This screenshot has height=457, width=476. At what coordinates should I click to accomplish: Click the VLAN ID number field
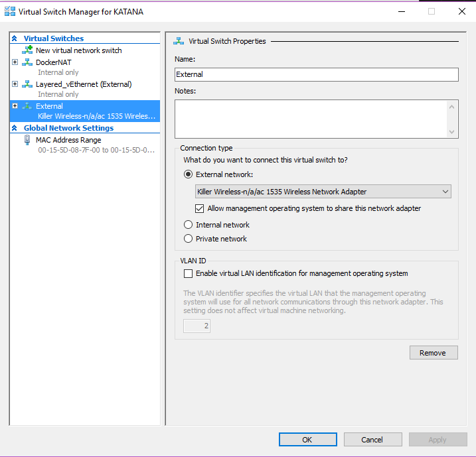pos(197,326)
